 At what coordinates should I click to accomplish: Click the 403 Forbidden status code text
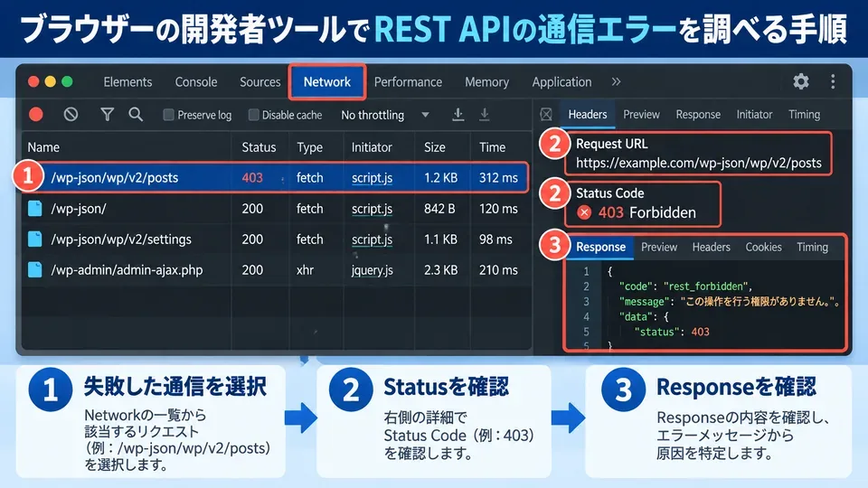pos(646,212)
